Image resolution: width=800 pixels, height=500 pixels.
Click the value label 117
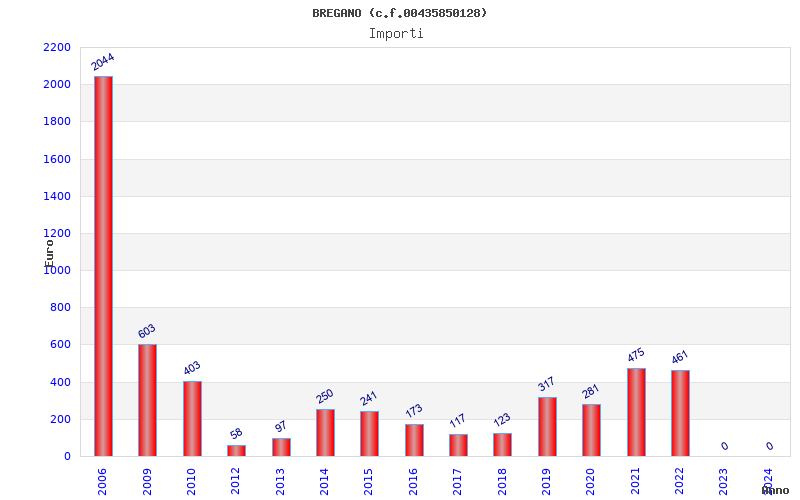tap(458, 421)
